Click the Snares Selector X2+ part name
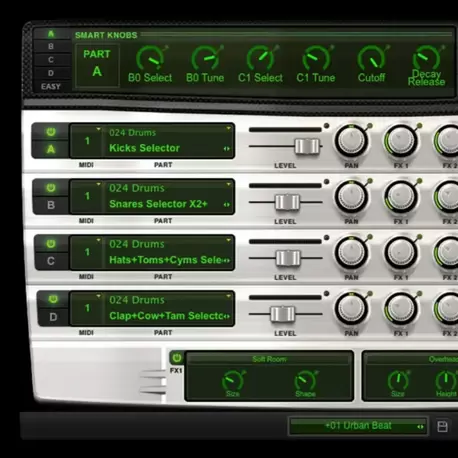The width and height of the screenshot is (458, 458). click(x=158, y=204)
